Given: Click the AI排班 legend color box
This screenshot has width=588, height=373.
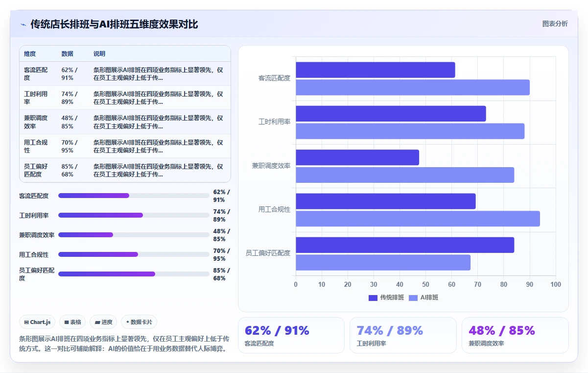Looking at the screenshot, I should click(x=413, y=298).
